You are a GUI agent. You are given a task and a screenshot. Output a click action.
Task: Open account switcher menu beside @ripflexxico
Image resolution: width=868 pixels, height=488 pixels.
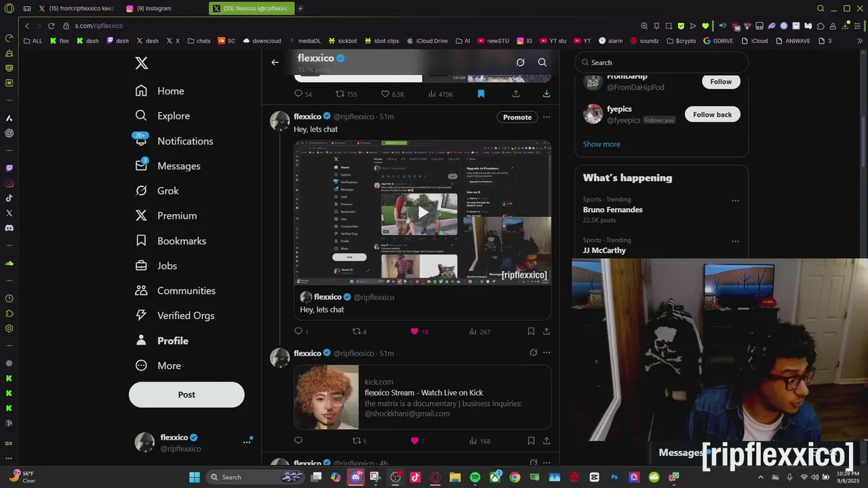pyautogui.click(x=247, y=442)
